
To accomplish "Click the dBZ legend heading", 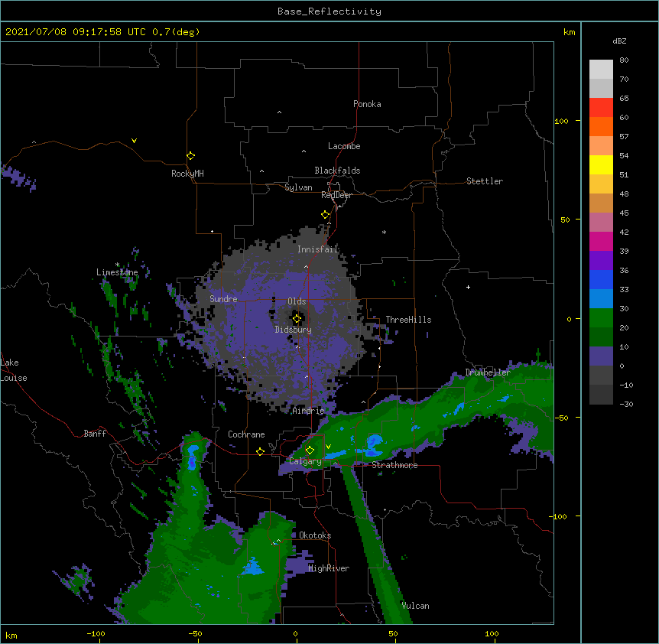I will pyautogui.click(x=619, y=41).
